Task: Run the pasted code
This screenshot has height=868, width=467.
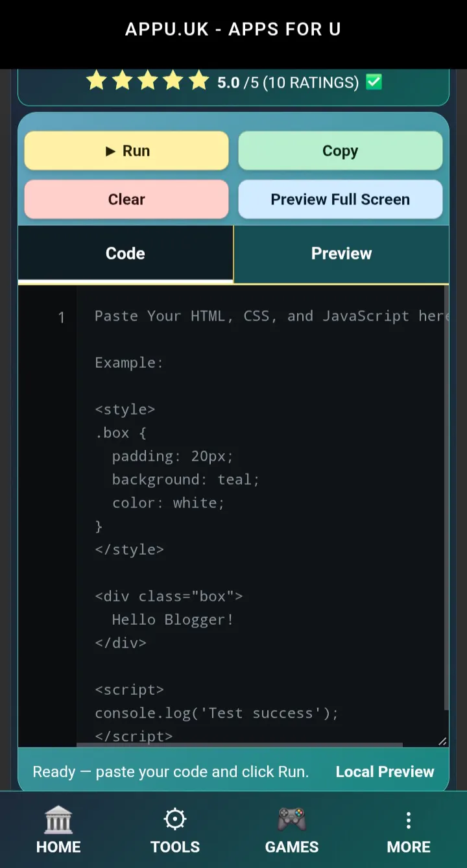Action: (x=126, y=151)
